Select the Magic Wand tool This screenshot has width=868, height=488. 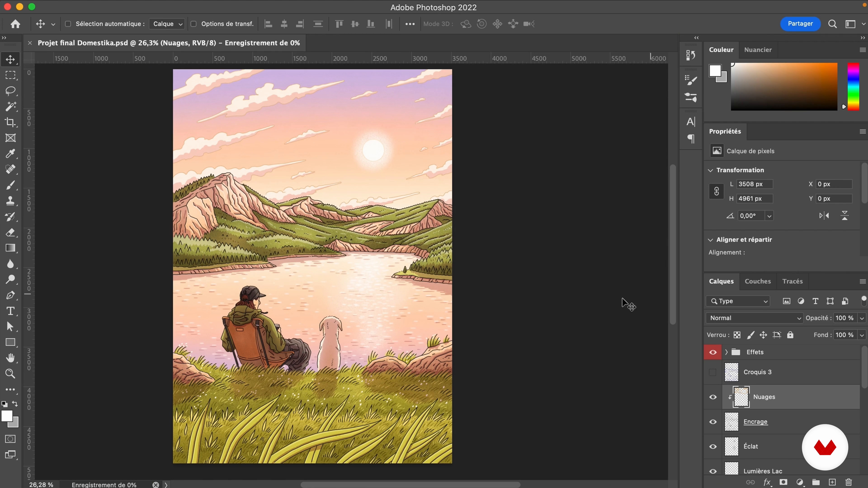10,106
